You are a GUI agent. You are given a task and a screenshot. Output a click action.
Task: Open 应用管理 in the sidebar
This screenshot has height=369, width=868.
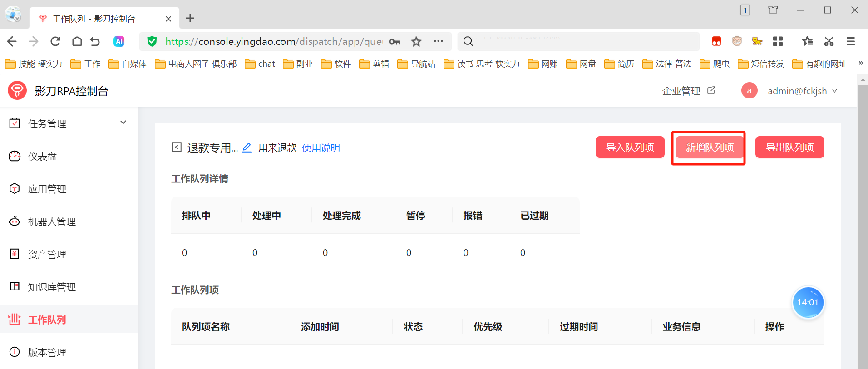pyautogui.click(x=69, y=189)
